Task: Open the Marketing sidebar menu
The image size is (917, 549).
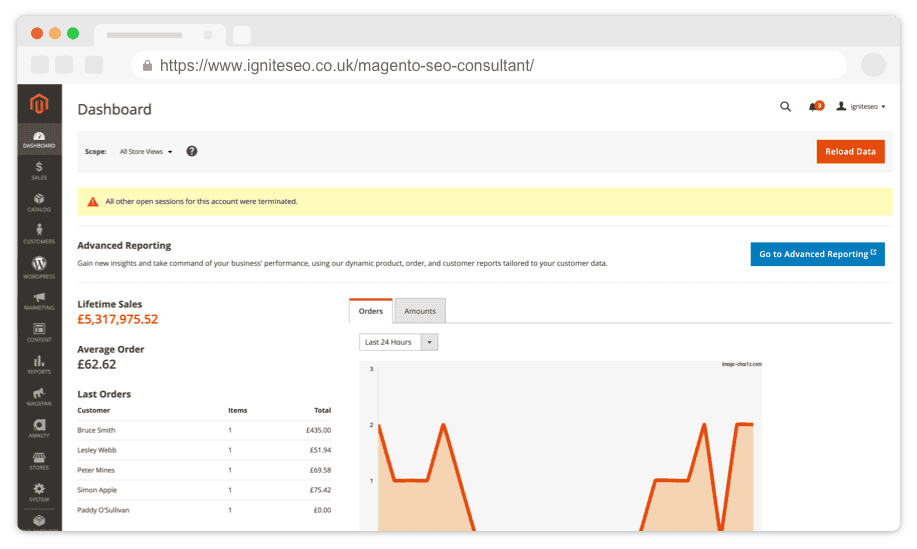Action: click(x=39, y=301)
